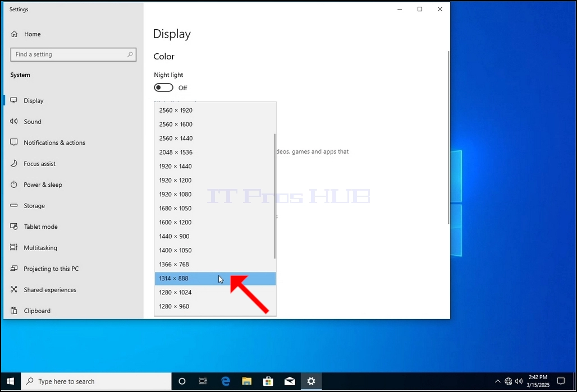Screen dimensions: 577x392
Task: Click the Multitasking icon
Action: pyautogui.click(x=14, y=247)
